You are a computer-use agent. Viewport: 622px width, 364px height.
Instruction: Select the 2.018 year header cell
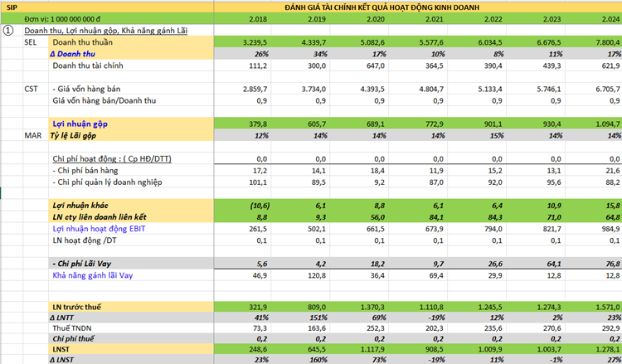[x=259, y=18]
